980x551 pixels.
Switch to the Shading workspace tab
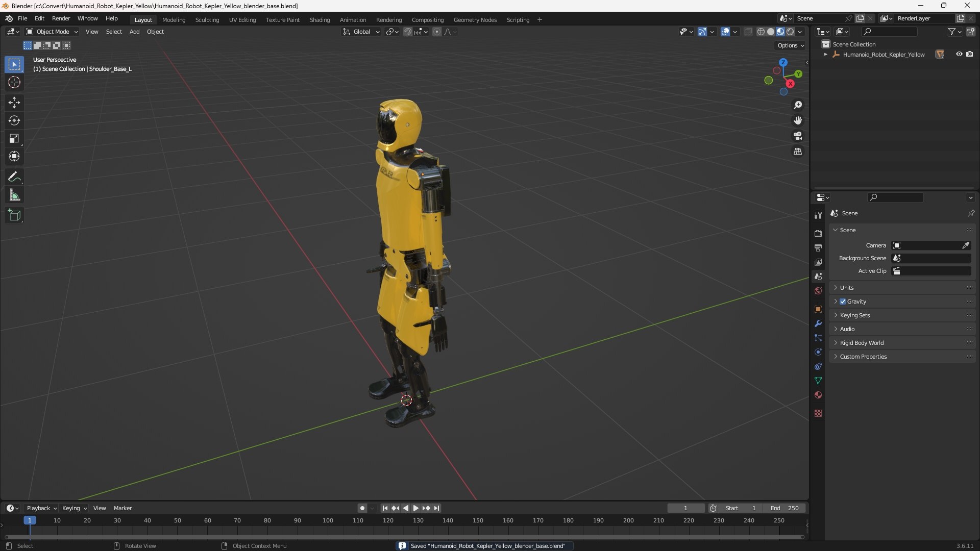(320, 20)
